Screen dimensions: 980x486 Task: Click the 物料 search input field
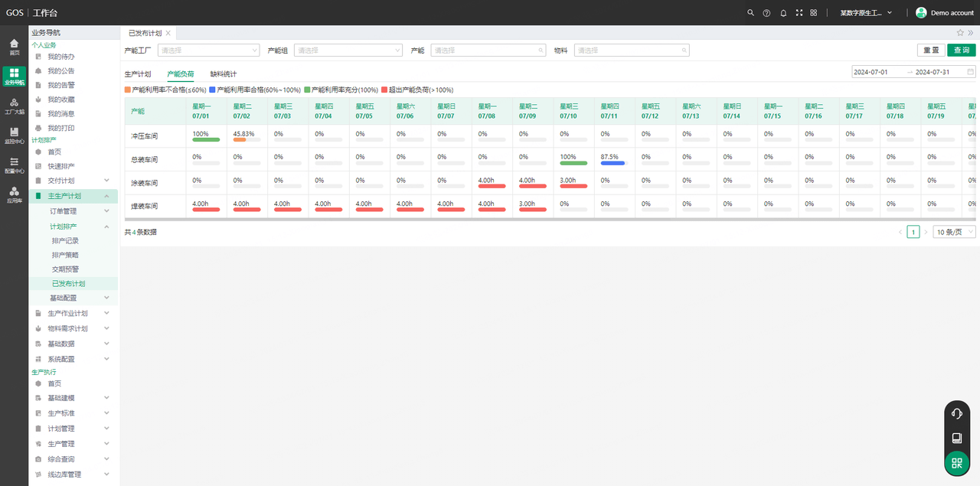click(632, 51)
